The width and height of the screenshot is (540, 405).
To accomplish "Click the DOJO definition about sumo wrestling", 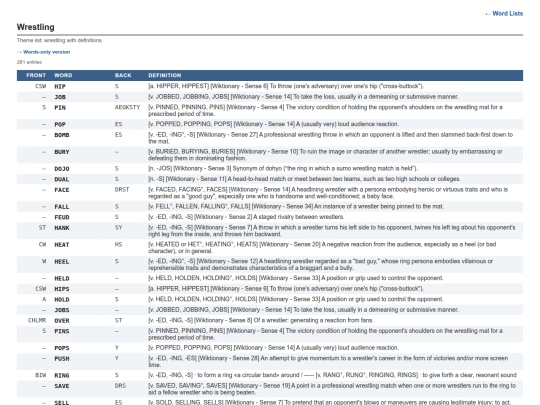I will point(283,168).
